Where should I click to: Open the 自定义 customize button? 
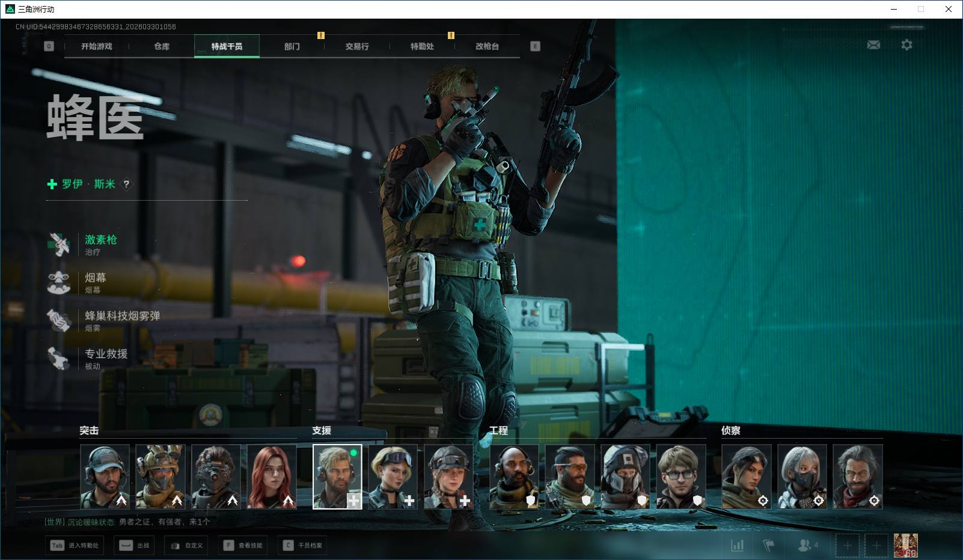pos(186,546)
